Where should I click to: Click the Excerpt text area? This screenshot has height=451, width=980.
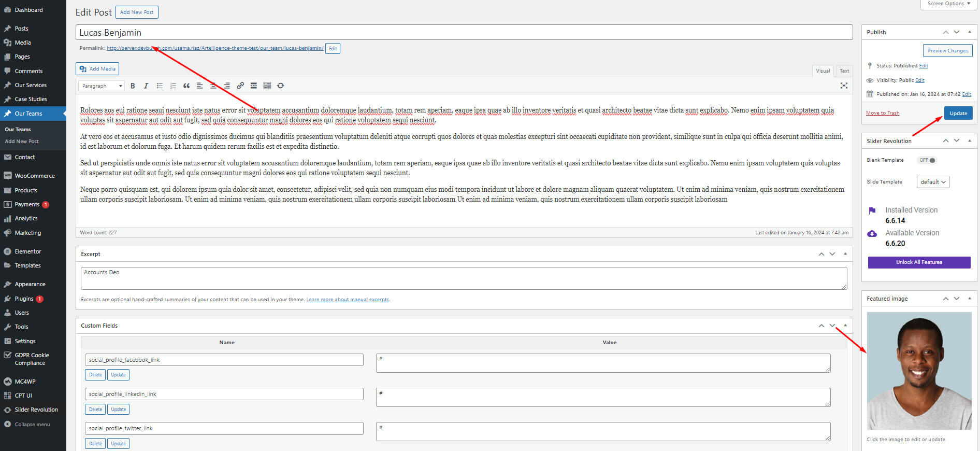[464, 278]
